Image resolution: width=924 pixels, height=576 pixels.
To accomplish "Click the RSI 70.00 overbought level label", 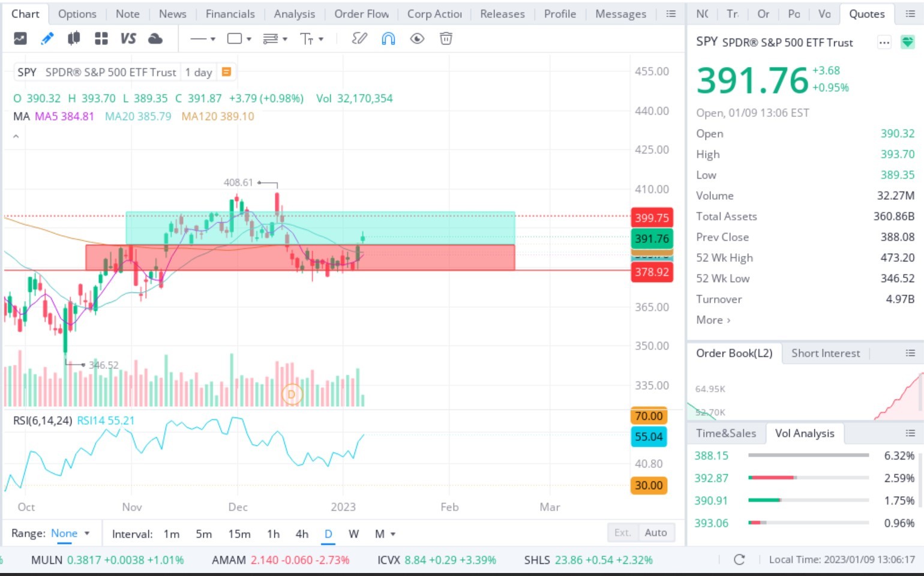I will click(x=649, y=416).
